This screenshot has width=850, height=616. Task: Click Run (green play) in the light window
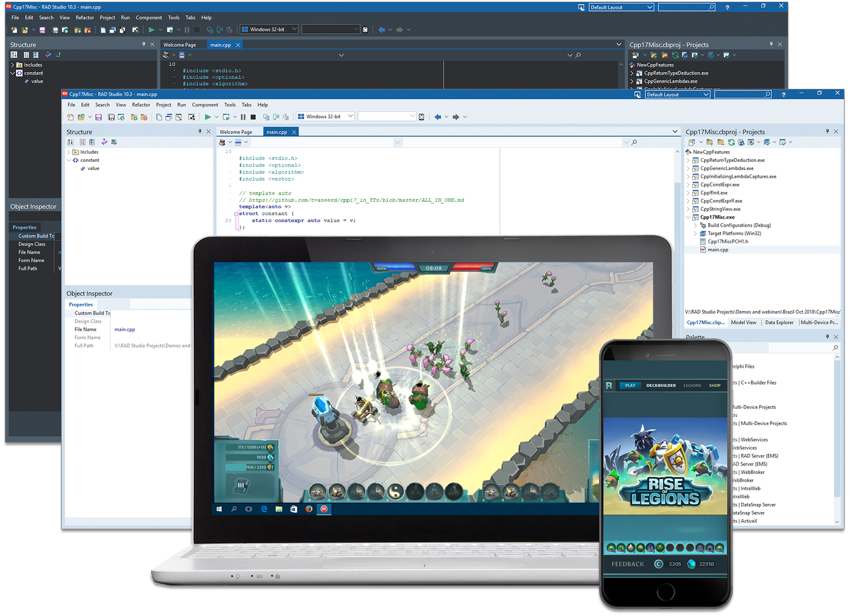point(207,117)
